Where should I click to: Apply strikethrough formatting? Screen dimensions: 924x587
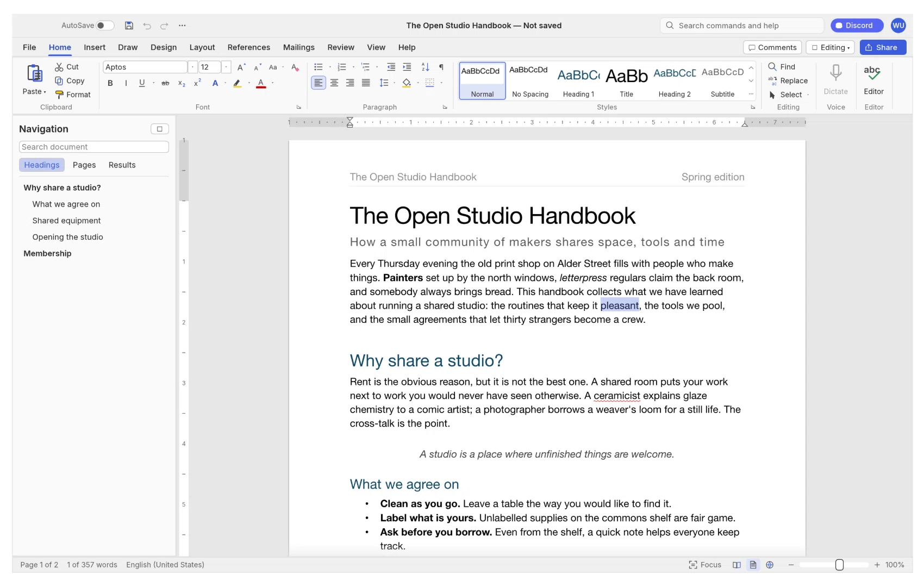tap(165, 83)
